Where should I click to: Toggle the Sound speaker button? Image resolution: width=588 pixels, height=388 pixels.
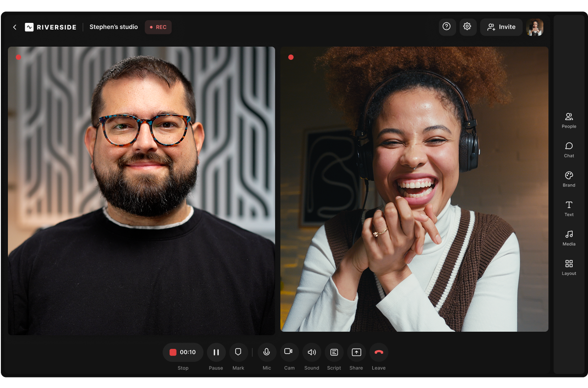pos(312,352)
